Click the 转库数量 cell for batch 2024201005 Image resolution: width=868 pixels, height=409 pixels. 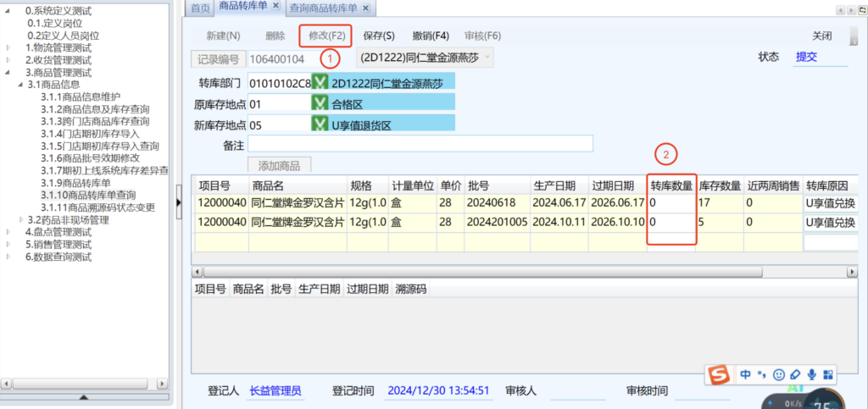pos(671,223)
